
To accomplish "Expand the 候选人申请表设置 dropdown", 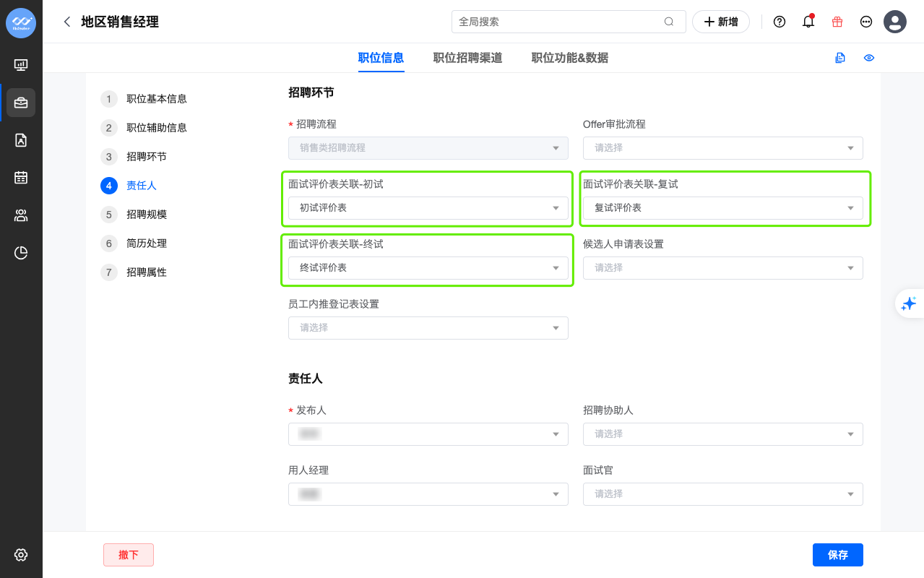I will [722, 268].
